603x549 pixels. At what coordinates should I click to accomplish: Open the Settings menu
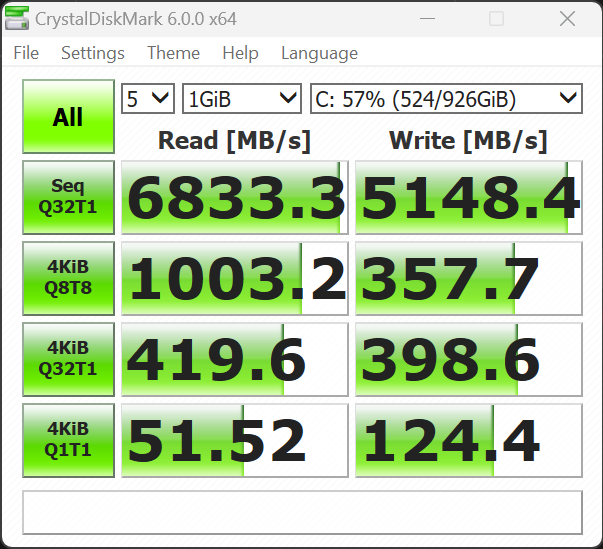(x=93, y=53)
